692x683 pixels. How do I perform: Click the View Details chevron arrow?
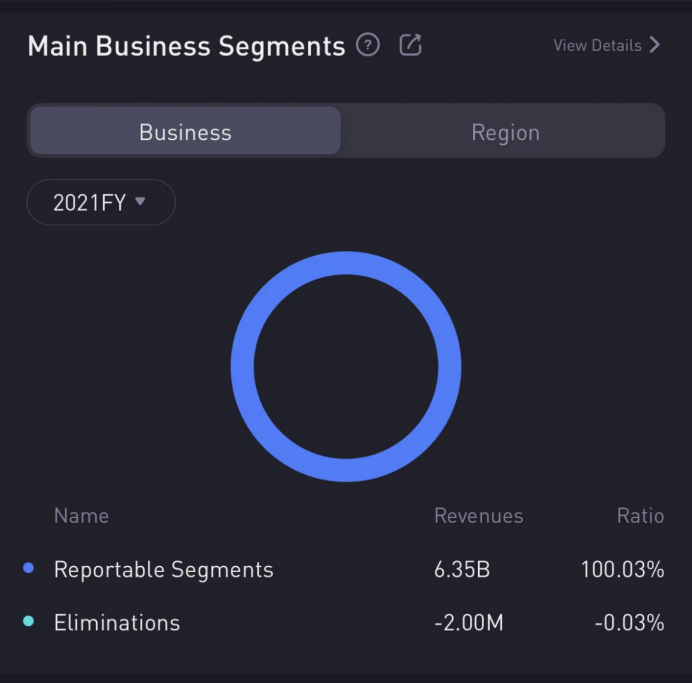[x=655, y=45]
